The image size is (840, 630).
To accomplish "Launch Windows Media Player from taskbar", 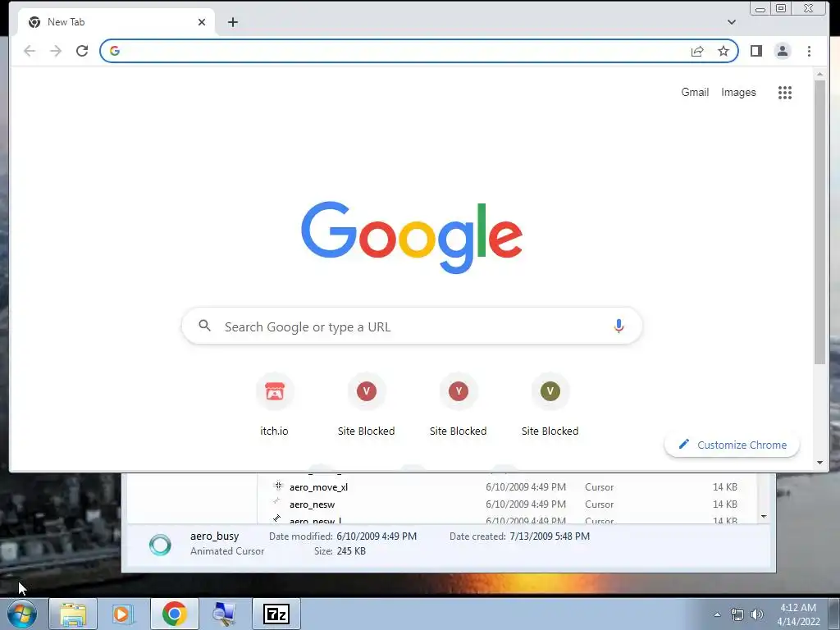I will coord(123,614).
